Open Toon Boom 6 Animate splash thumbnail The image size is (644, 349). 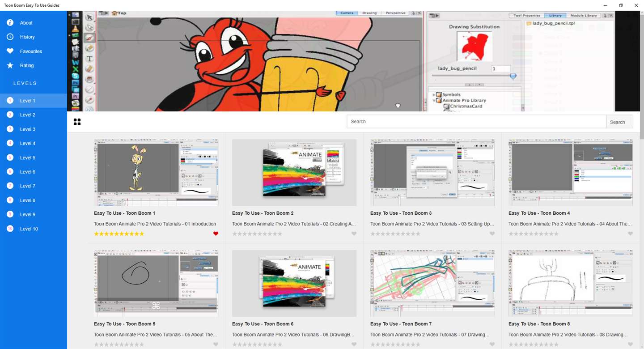294,283
